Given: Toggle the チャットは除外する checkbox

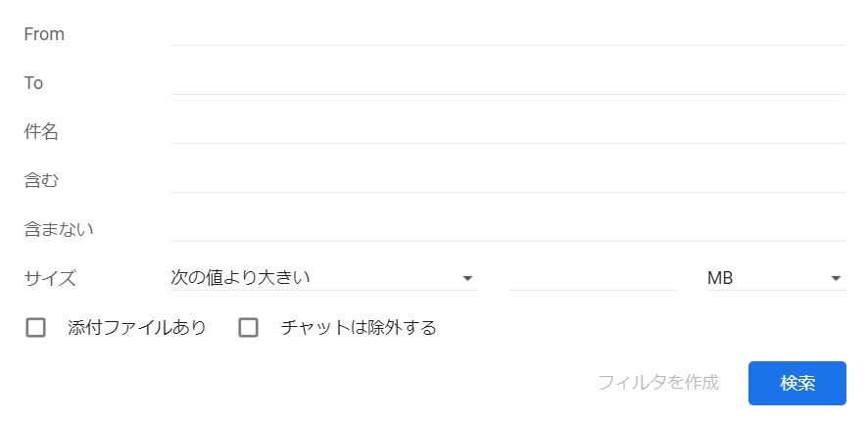Looking at the screenshot, I should tap(249, 328).
